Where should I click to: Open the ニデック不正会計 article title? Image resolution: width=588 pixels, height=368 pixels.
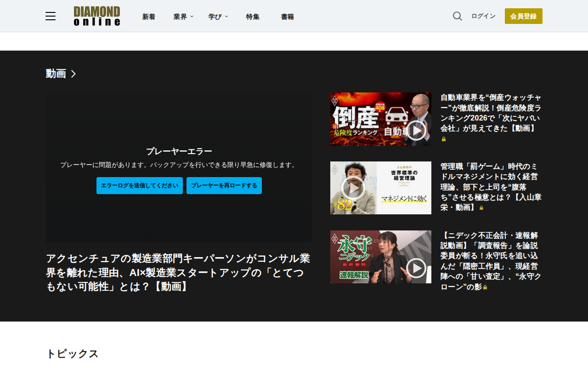[491, 261]
